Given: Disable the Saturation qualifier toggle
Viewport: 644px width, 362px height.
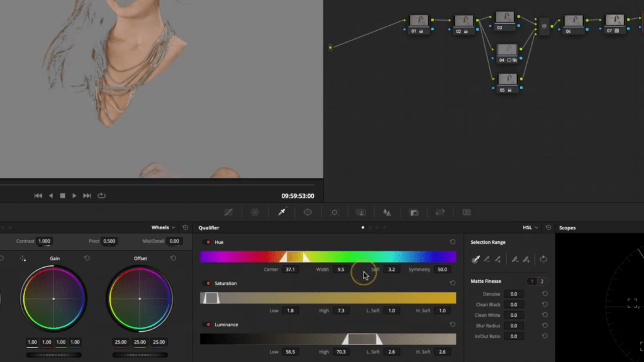Looking at the screenshot, I should pyautogui.click(x=208, y=283).
